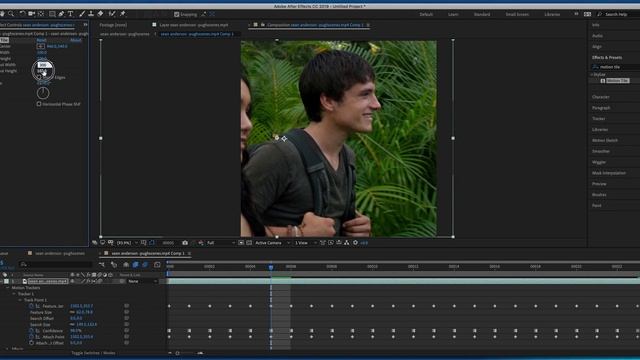Screen dimensions: 640x360
Task: Click Reset in the Motion Tile effect
Action: 41,40
